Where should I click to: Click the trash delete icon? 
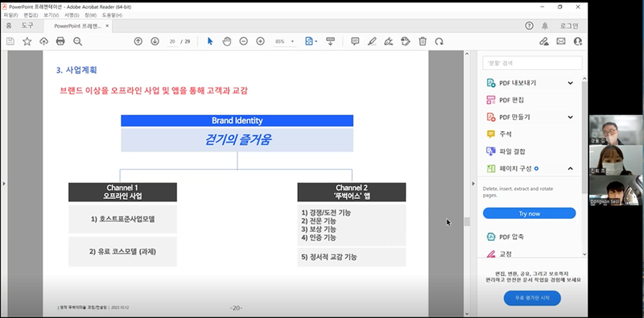click(422, 41)
